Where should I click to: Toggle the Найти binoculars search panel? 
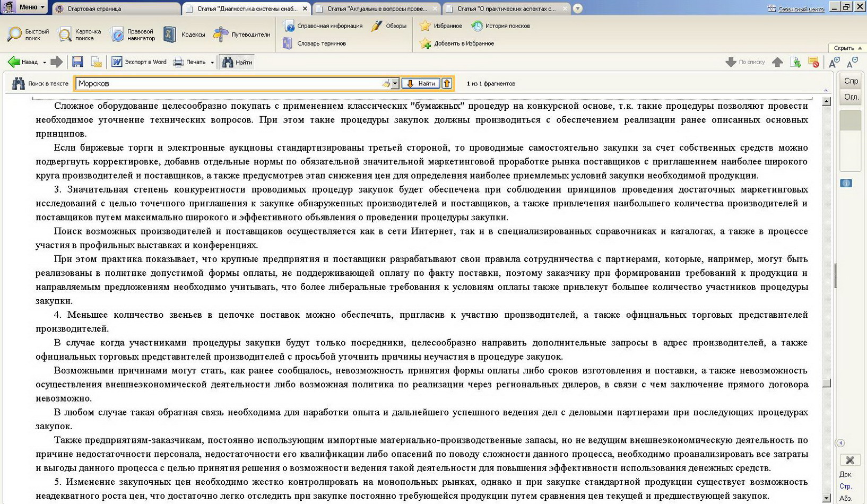tap(237, 62)
